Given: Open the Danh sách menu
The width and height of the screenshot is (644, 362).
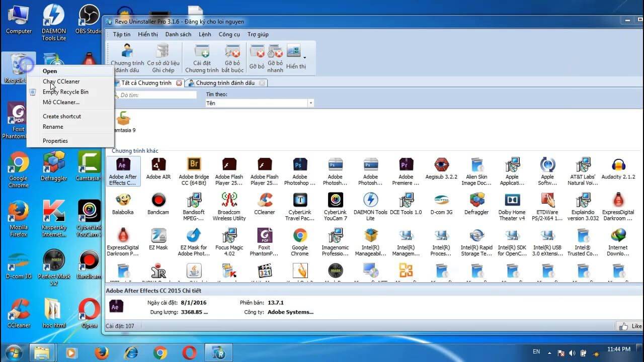Looking at the screenshot, I should [178, 34].
